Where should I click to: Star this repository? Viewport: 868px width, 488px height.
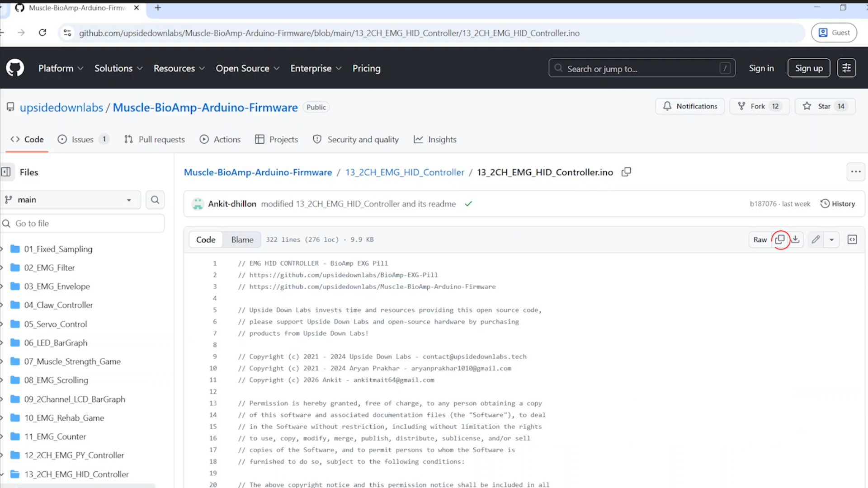tap(825, 106)
